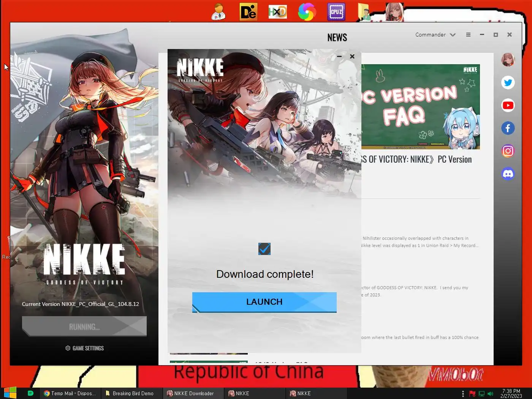This screenshot has width=532, height=399.
Task: Click the NIKKE character avatar in the sidebar
Action: 508,60
